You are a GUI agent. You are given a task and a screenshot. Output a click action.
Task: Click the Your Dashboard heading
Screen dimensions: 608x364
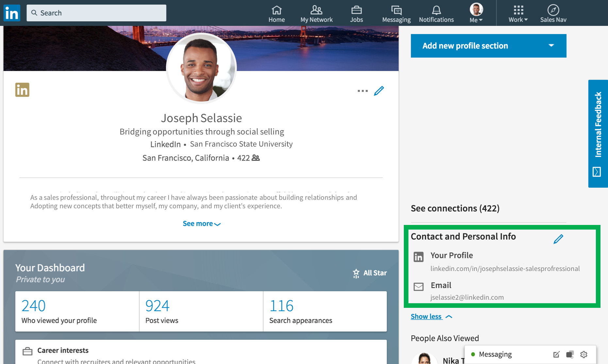point(50,268)
